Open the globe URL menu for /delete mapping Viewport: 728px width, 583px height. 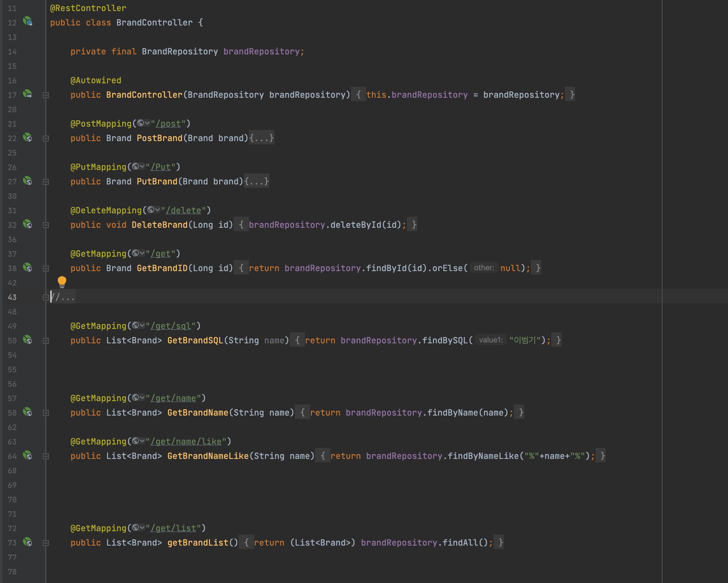coord(153,210)
